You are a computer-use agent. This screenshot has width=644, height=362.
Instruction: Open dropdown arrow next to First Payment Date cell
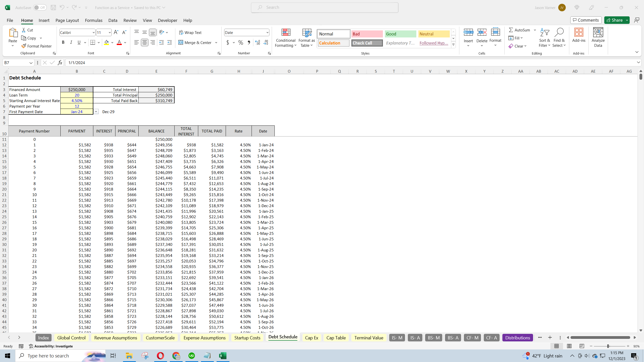pyautogui.click(x=96, y=112)
